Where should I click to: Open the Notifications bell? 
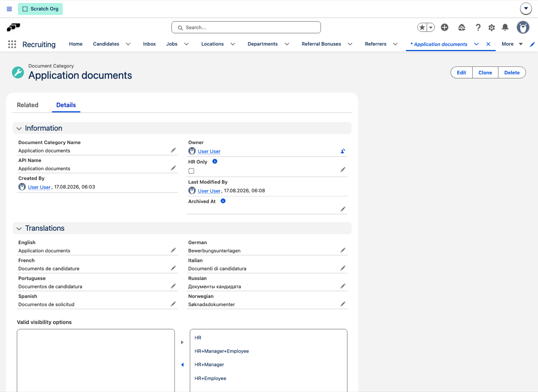coord(505,27)
